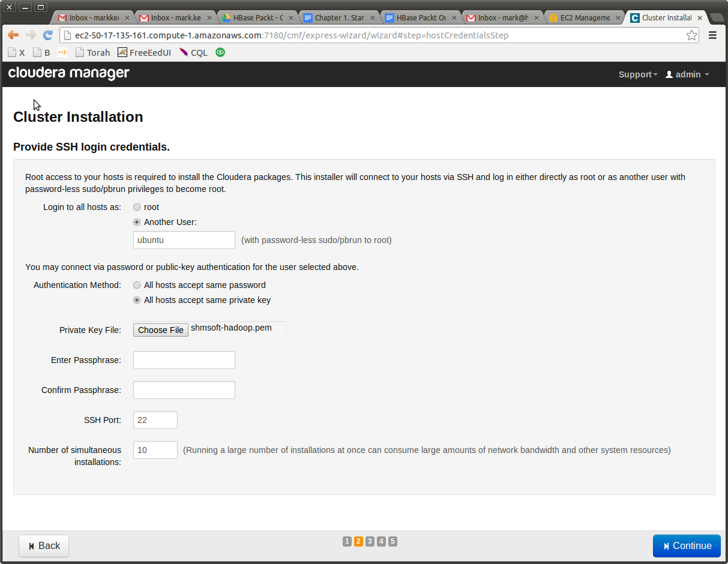Screen dimensions: 728x564
Task: Open the Torah bookmark
Action: click(x=92, y=53)
